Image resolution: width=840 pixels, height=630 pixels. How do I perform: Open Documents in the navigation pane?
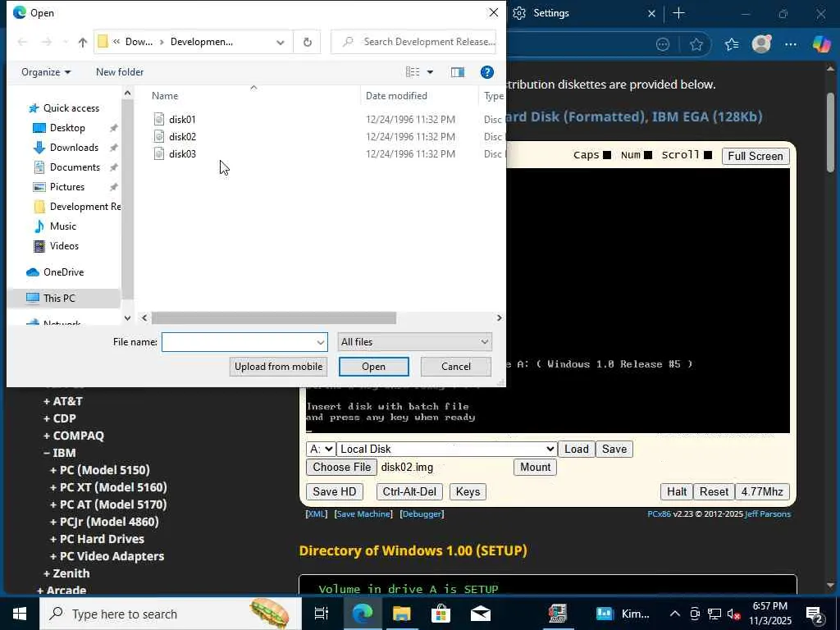tap(75, 167)
